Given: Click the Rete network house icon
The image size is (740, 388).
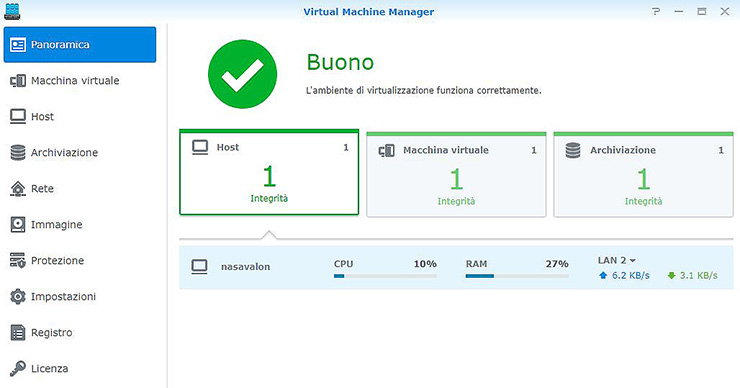Looking at the screenshot, I should (x=18, y=189).
